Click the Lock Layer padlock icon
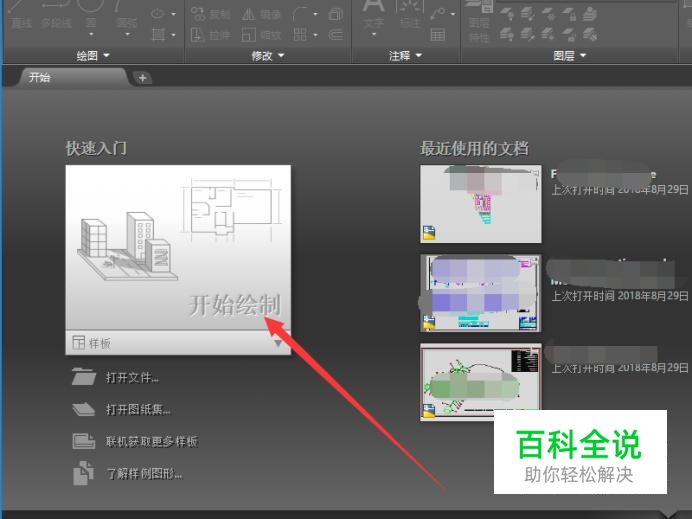692x519 pixels. coord(569,15)
